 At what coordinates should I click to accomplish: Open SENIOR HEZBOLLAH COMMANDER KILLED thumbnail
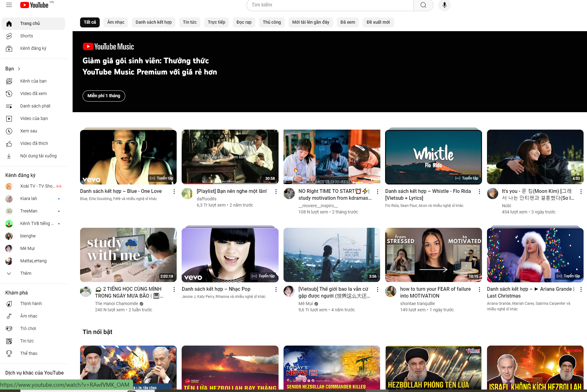(332, 368)
